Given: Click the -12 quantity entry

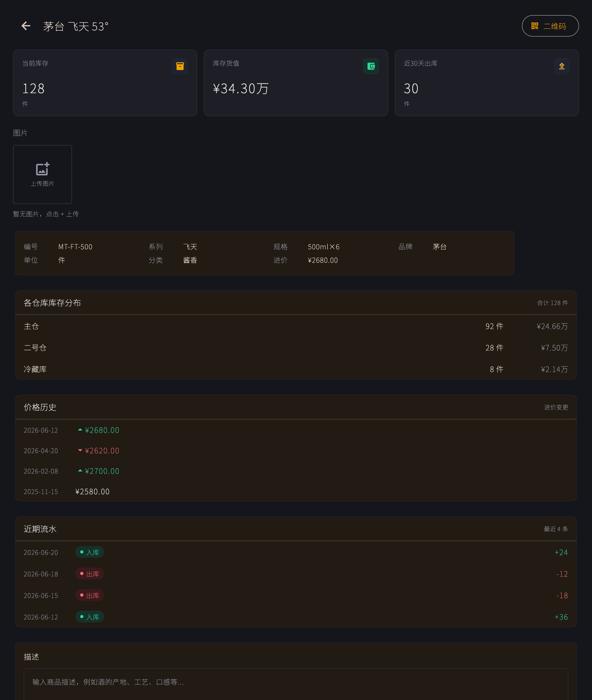Looking at the screenshot, I should 562,574.
